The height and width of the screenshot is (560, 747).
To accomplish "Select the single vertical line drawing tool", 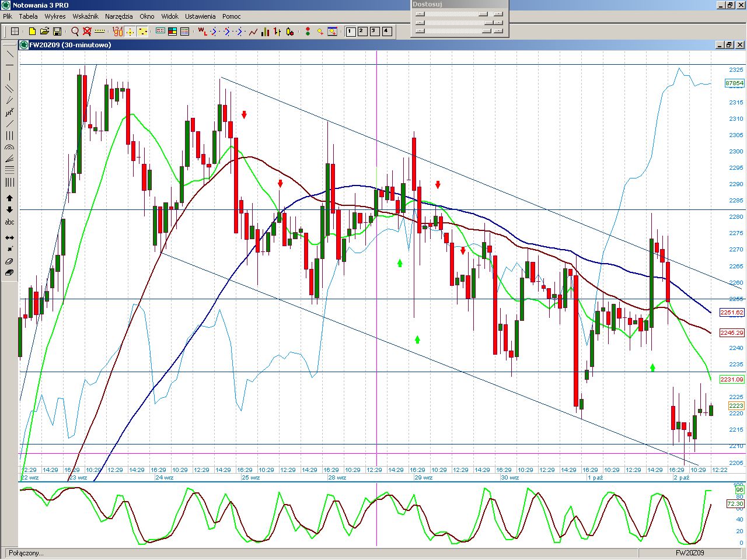I will coord(9,77).
